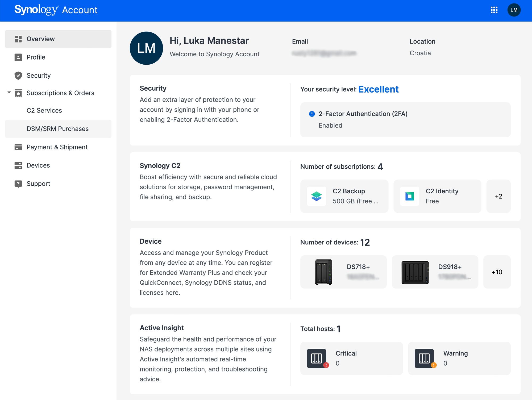The width and height of the screenshot is (532, 400).
Task: Click the Number of subscriptions: 4 label
Action: (x=342, y=167)
